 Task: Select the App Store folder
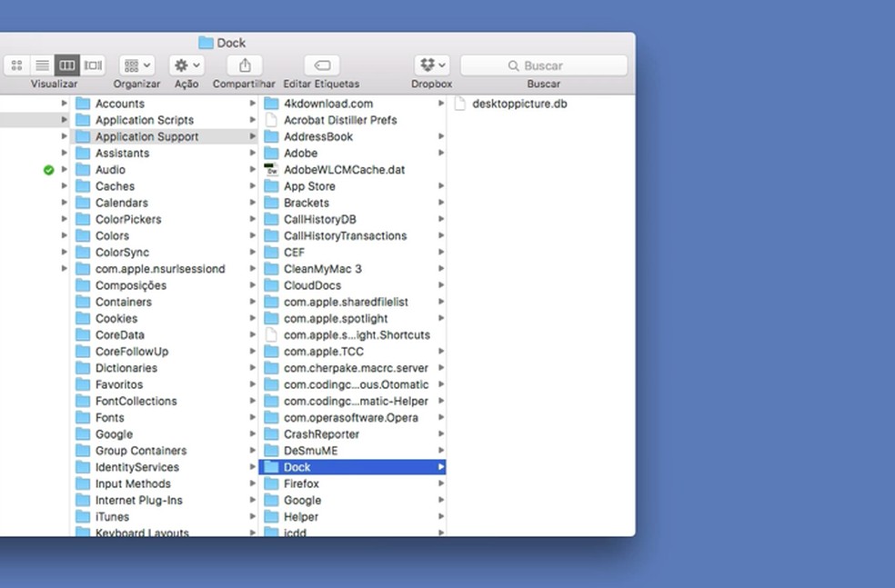point(352,186)
